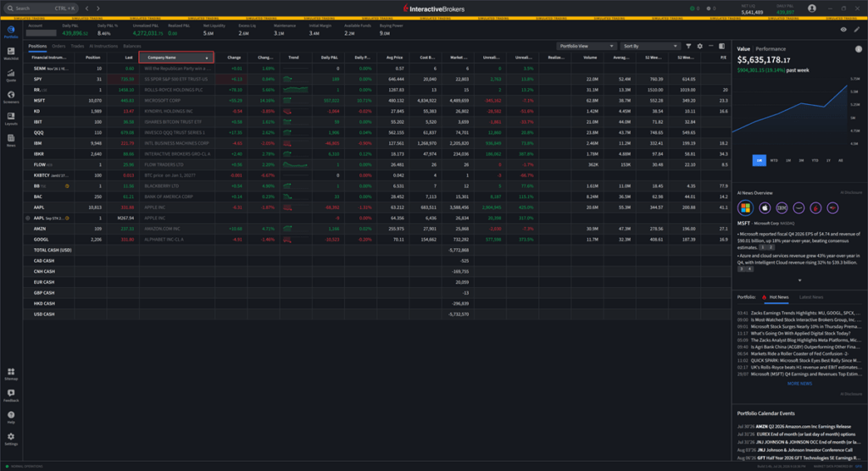Open the Portfolio sidebar icon

tap(10, 32)
